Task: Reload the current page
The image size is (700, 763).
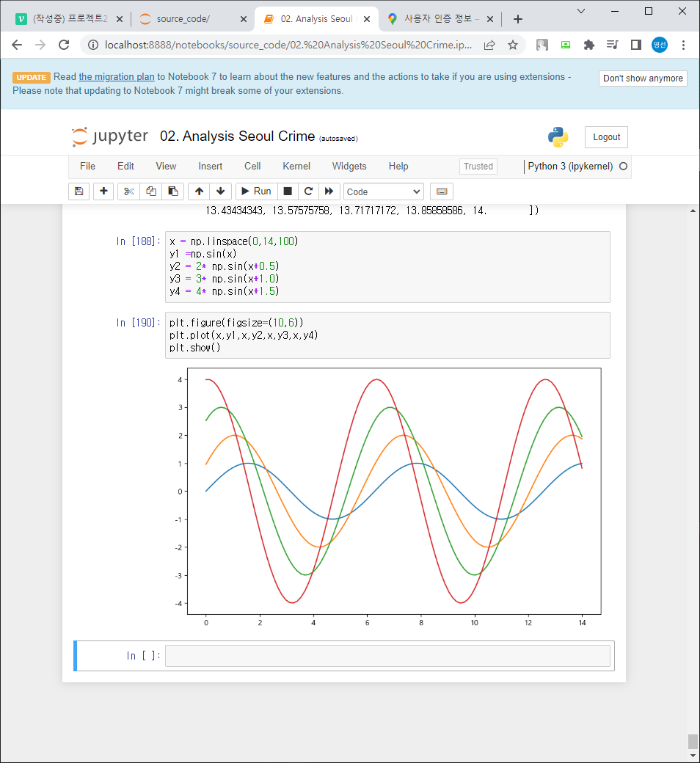Action: point(64,45)
